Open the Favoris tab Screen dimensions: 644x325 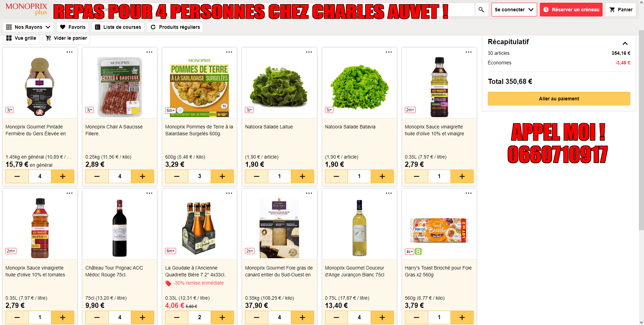(73, 27)
